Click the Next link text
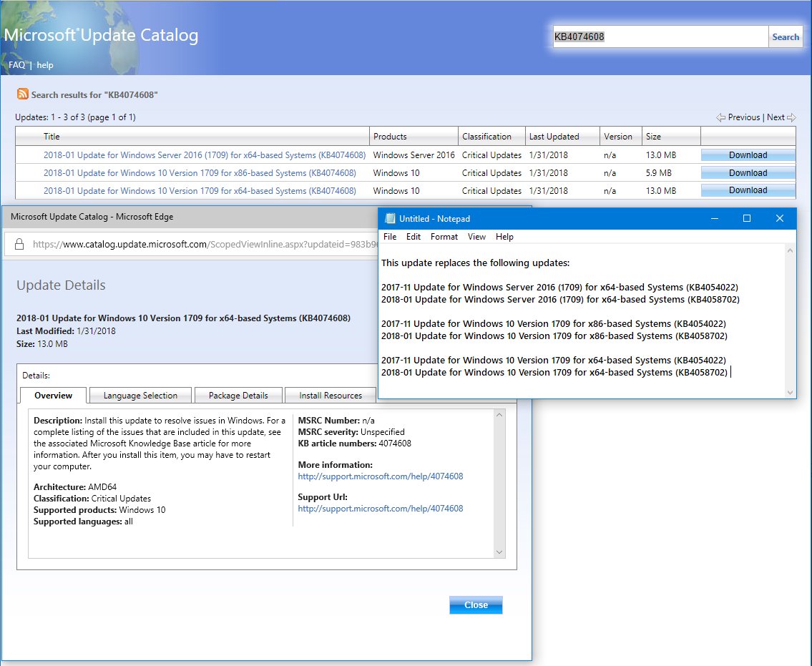 tap(776, 117)
